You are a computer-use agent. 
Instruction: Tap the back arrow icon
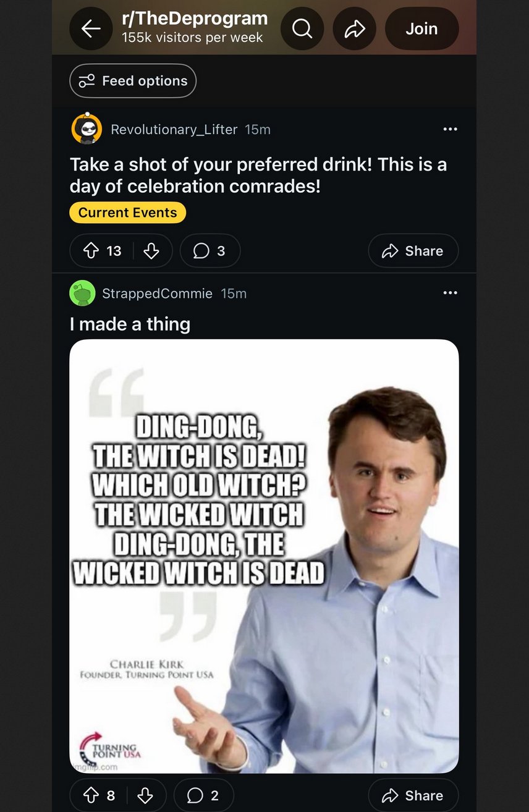pyautogui.click(x=90, y=28)
